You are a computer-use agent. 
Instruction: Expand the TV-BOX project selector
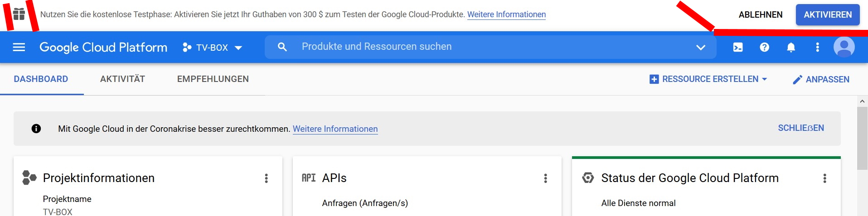pyautogui.click(x=212, y=48)
